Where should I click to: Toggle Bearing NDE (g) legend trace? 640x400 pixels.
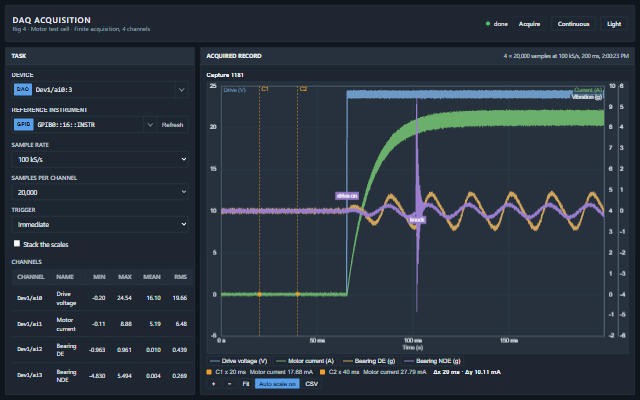pyautogui.click(x=432, y=361)
